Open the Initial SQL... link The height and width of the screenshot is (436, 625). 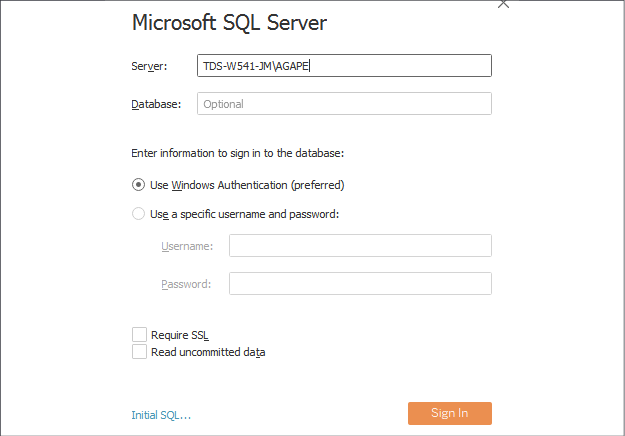point(161,415)
